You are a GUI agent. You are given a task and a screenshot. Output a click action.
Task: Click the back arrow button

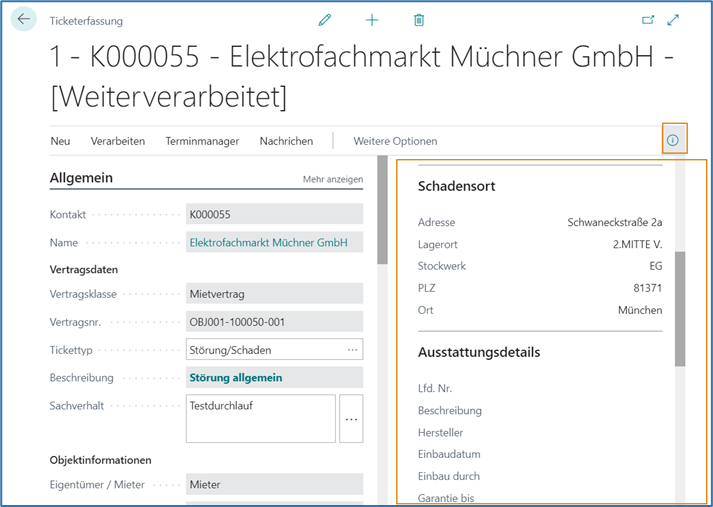click(x=24, y=20)
